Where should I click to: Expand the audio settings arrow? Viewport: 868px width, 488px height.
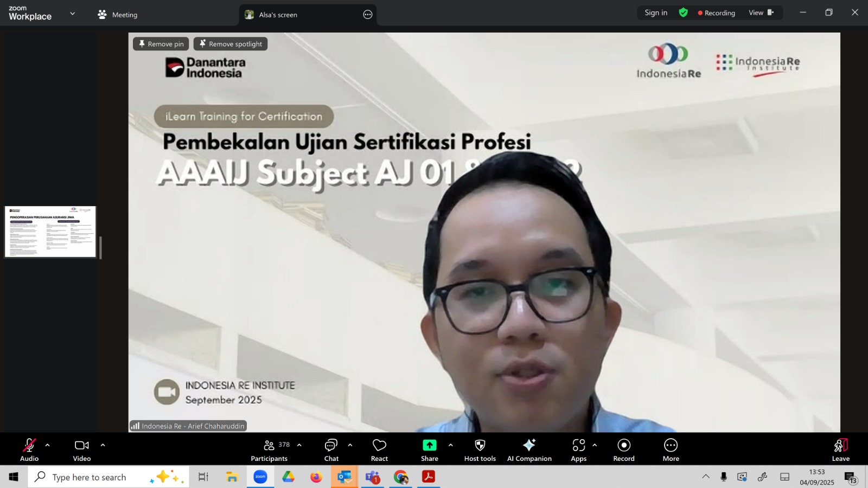coord(48,445)
